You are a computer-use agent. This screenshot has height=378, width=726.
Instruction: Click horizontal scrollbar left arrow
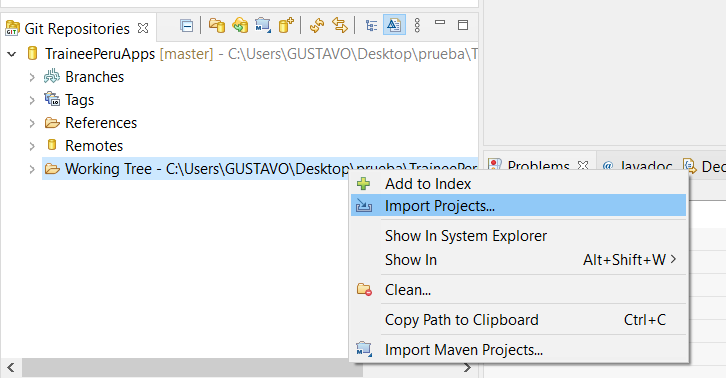tap(11, 368)
